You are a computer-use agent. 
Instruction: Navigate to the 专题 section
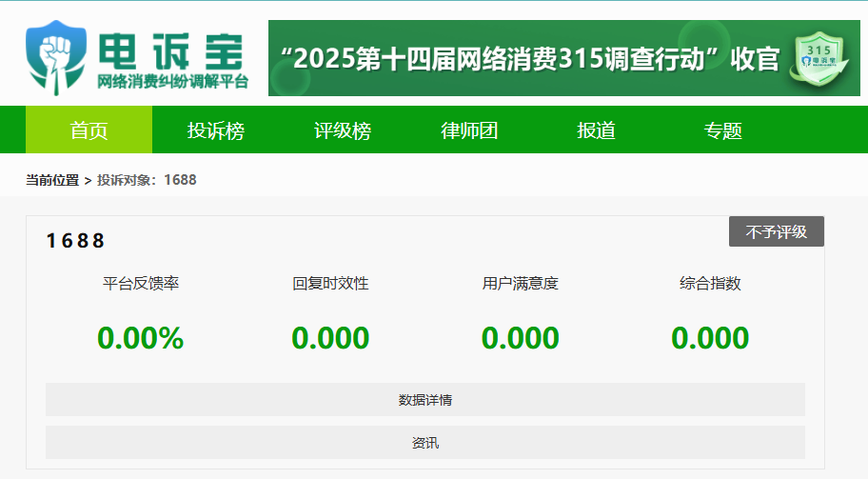click(x=722, y=130)
